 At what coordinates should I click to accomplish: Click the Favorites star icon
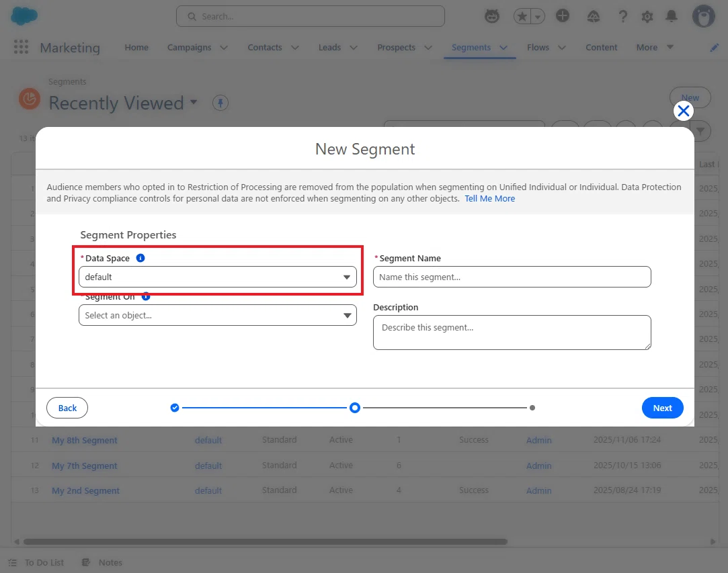[x=522, y=17]
